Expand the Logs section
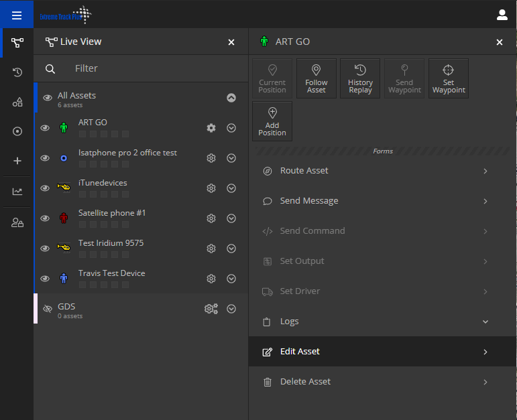The height and width of the screenshot is (420, 517). click(x=382, y=322)
